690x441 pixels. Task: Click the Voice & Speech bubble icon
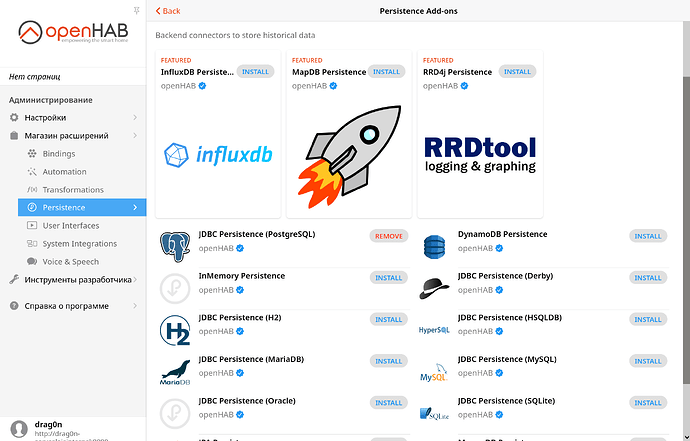[x=32, y=261]
